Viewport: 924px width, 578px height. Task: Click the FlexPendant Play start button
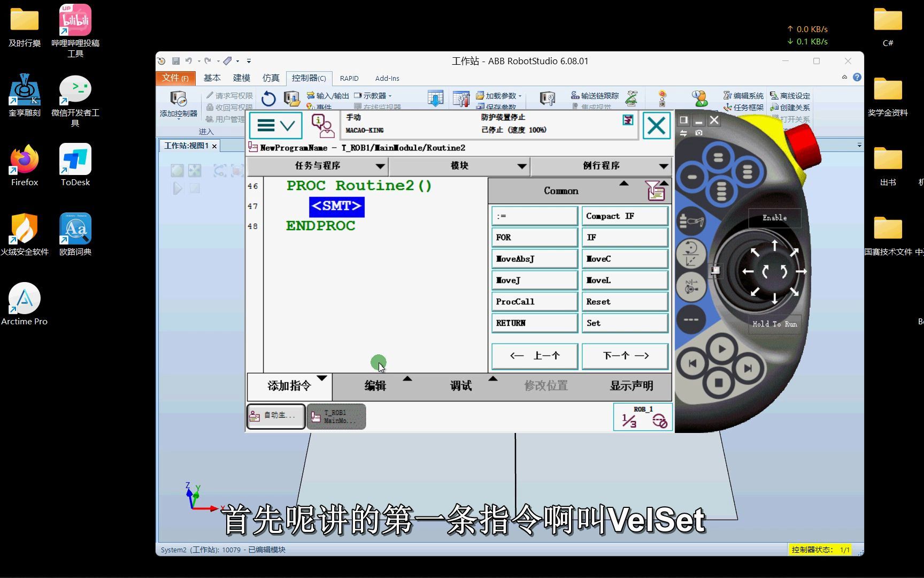pyautogui.click(x=722, y=349)
